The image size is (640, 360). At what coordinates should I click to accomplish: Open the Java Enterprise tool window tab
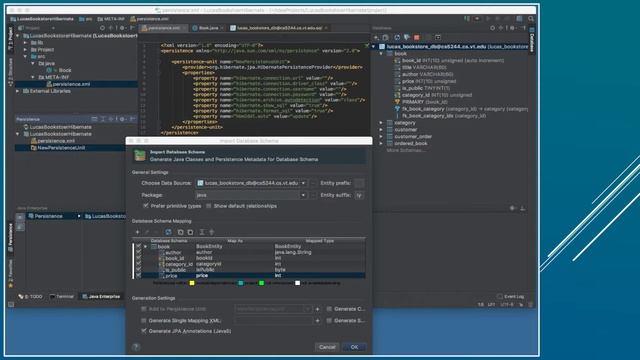pos(101,296)
